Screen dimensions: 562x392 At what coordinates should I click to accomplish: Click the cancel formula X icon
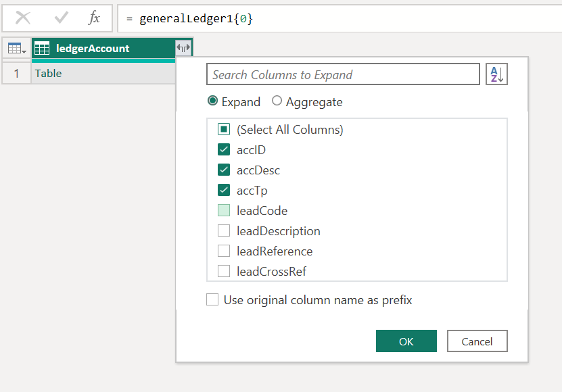tap(23, 18)
